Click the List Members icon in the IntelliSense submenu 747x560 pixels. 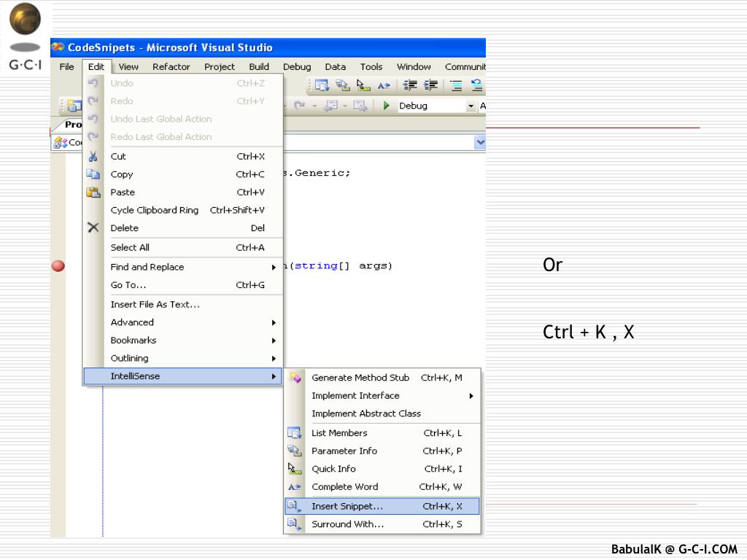295,433
